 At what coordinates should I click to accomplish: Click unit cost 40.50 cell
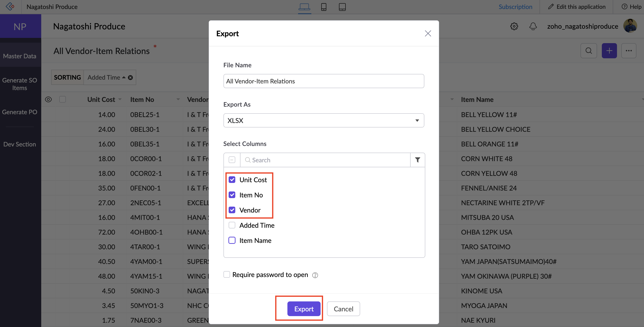click(x=106, y=262)
